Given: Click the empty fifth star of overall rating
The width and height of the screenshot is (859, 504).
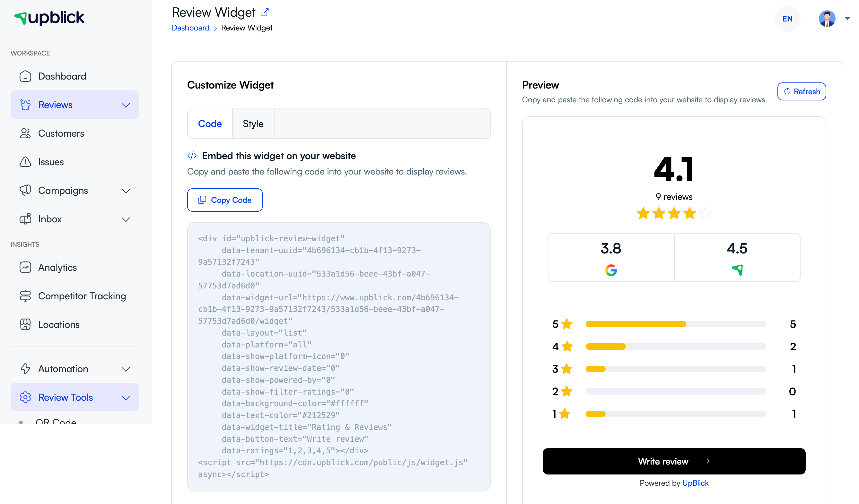Looking at the screenshot, I should [705, 214].
